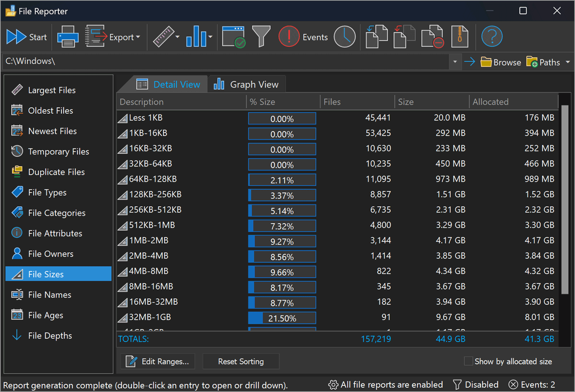
Task: Open the path history dropdown arrow
Action: 454,62
